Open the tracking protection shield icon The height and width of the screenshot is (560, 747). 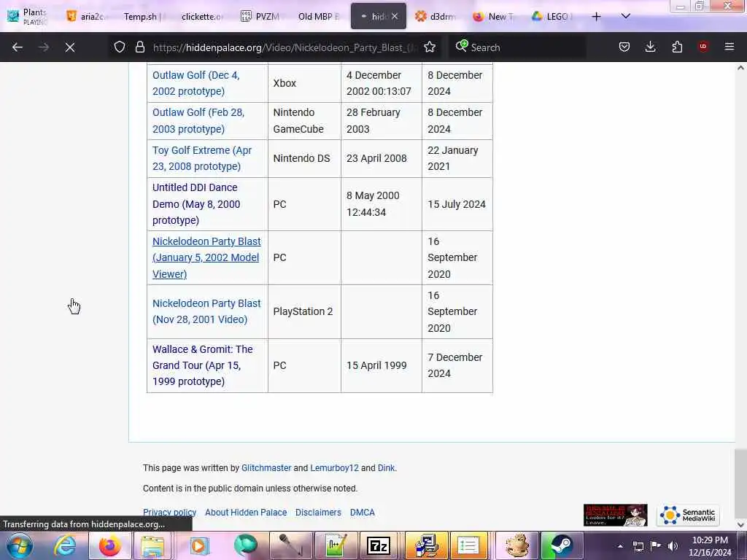(x=120, y=47)
